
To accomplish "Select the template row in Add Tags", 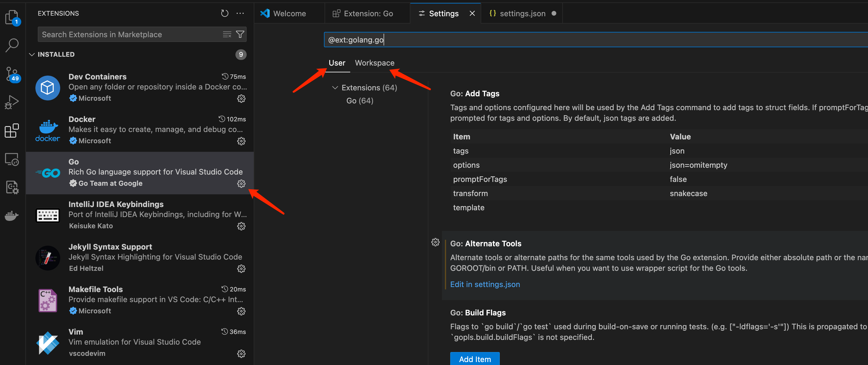I will coord(659,208).
